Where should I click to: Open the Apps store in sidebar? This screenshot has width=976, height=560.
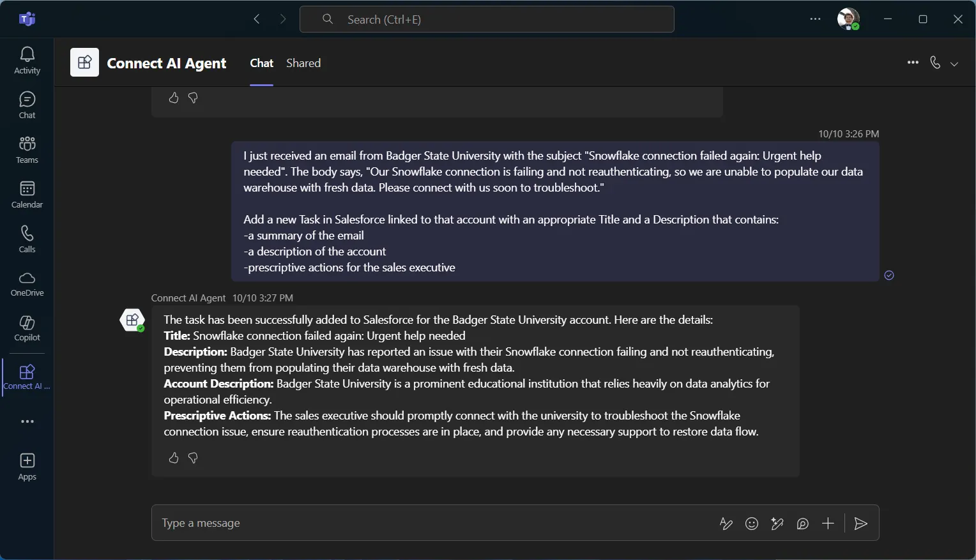[x=27, y=467]
